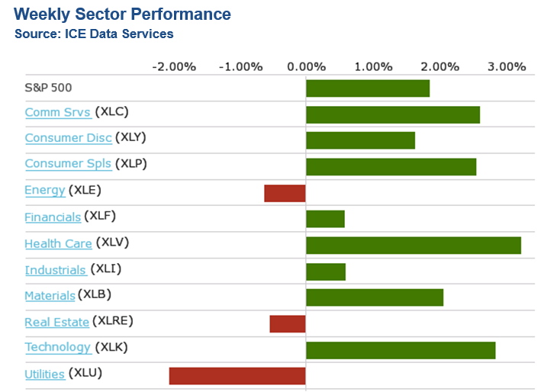Open the Consumer Disc sector link
The width and height of the screenshot is (541, 392).
[x=68, y=139]
